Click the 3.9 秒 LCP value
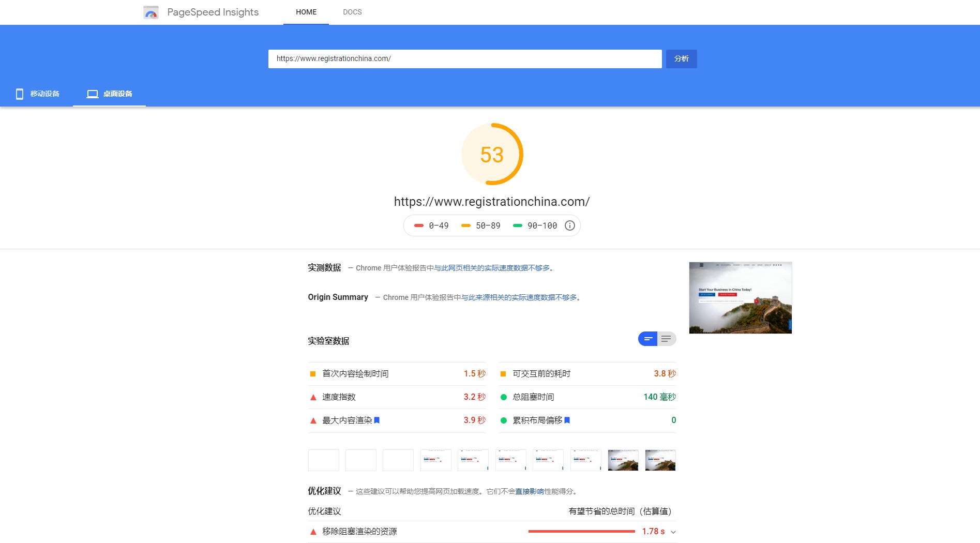Image resolution: width=980 pixels, height=543 pixels. (474, 420)
